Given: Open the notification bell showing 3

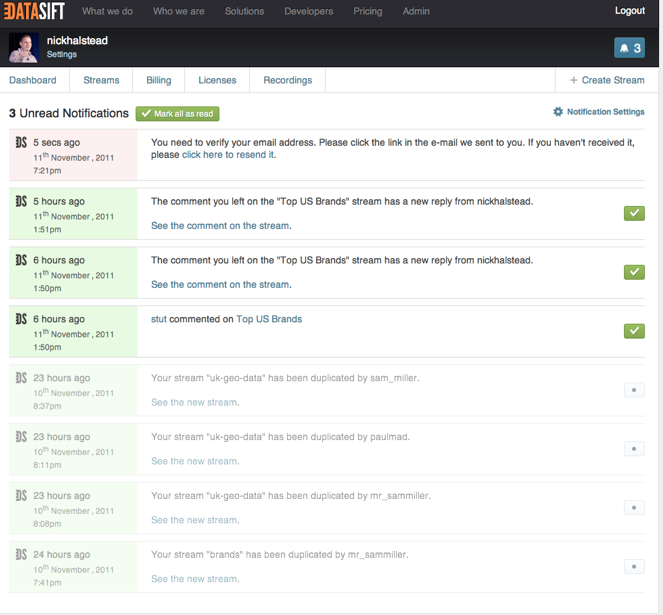Looking at the screenshot, I should point(629,48).
